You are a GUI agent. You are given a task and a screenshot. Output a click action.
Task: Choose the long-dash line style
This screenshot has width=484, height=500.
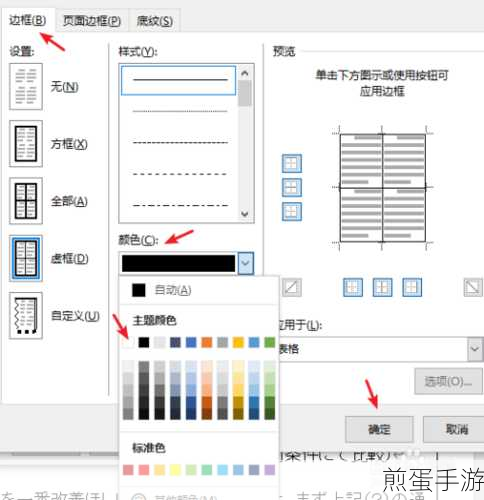180,174
